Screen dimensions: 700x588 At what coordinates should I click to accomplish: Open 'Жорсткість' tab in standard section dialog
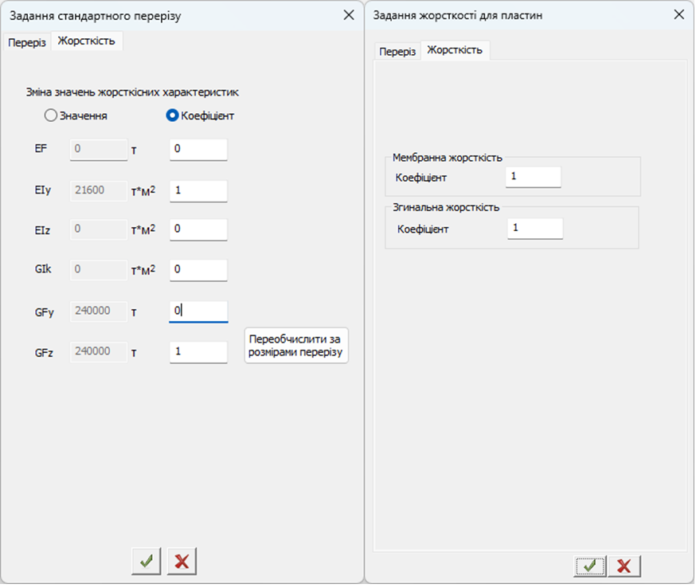[x=86, y=41]
